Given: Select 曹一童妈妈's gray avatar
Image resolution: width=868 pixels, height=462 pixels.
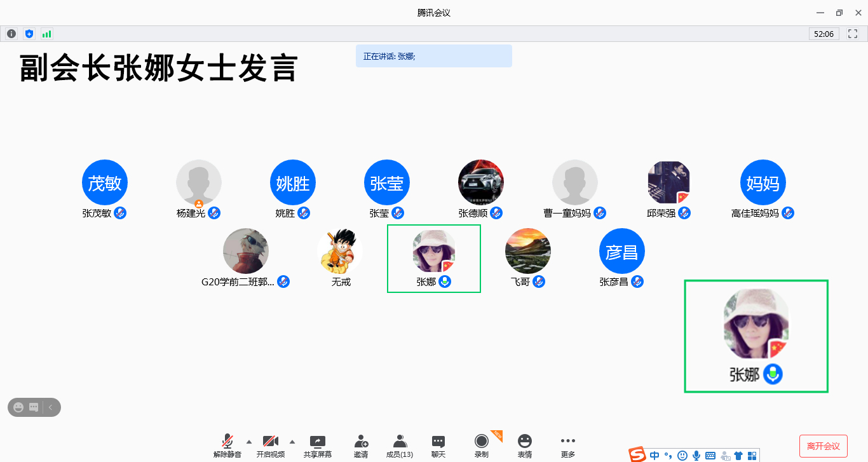Looking at the screenshot, I should click(575, 182).
